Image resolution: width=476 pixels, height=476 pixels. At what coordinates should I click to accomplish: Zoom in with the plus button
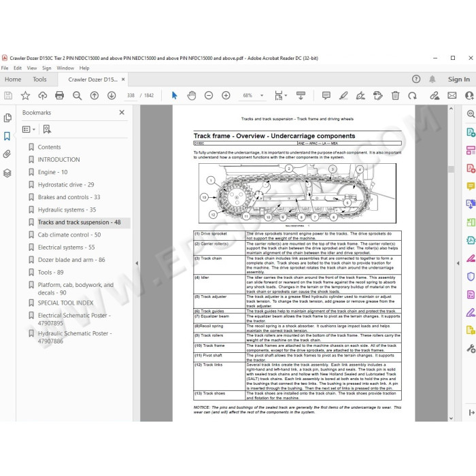pyautogui.click(x=226, y=96)
